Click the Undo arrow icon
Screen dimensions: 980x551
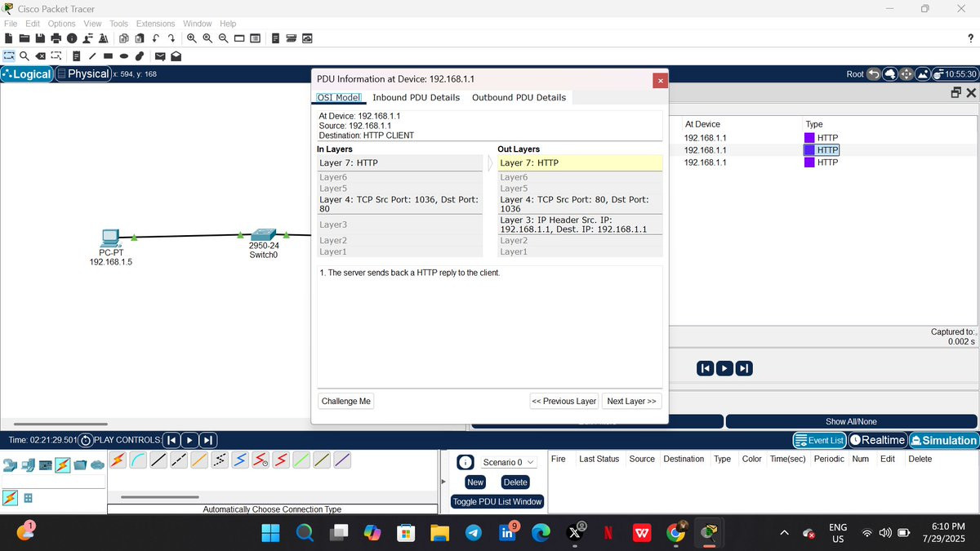[x=156, y=38]
